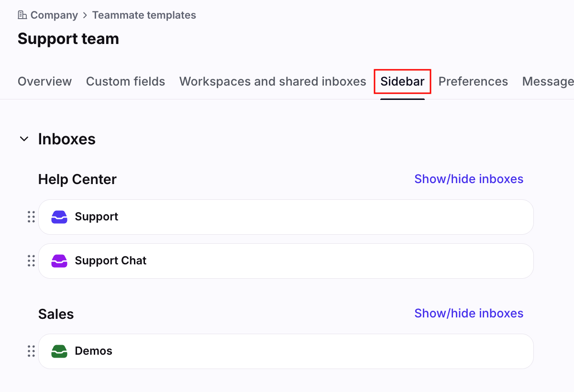Go to Teammate templates breadcrumb link
This screenshot has width=574, height=392.
tap(144, 15)
